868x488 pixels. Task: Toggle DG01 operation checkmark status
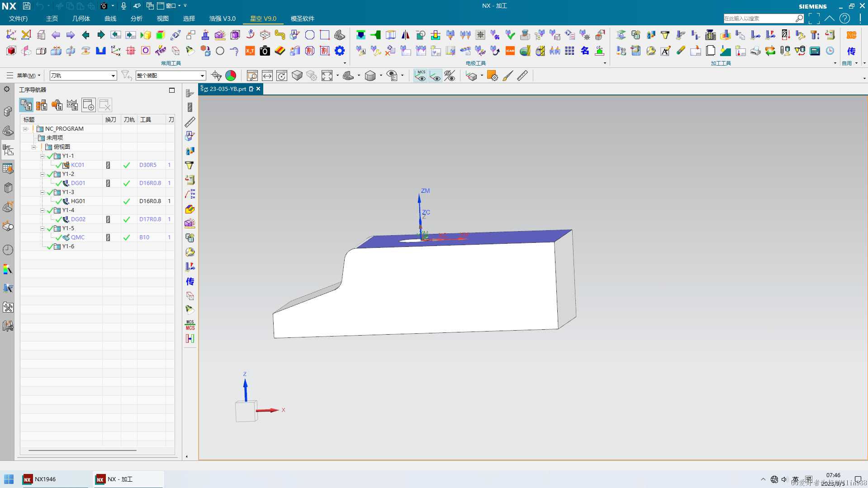click(x=127, y=183)
